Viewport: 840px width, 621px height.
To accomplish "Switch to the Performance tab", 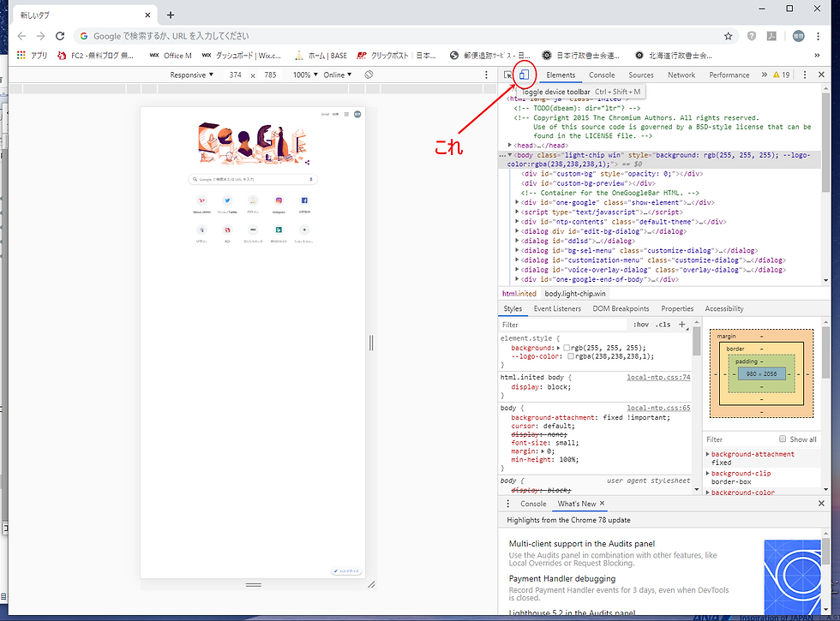I will [x=729, y=75].
